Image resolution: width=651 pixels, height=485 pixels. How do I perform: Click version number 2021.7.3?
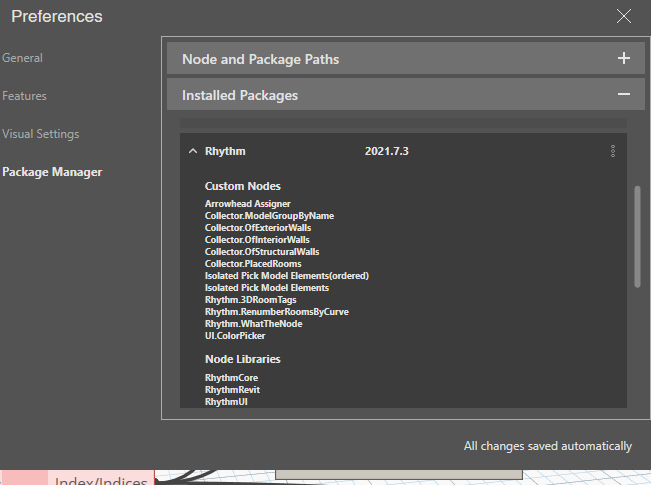pos(387,151)
